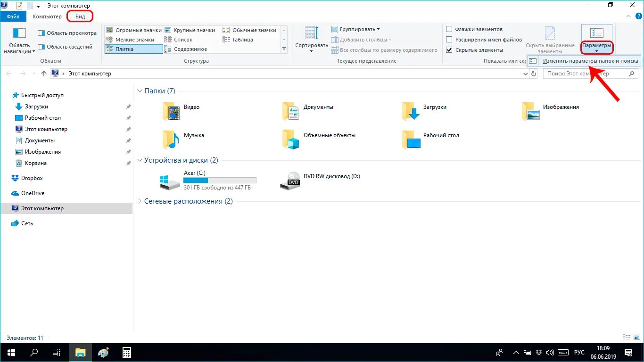Open the Paint app on taskbar

(103, 352)
